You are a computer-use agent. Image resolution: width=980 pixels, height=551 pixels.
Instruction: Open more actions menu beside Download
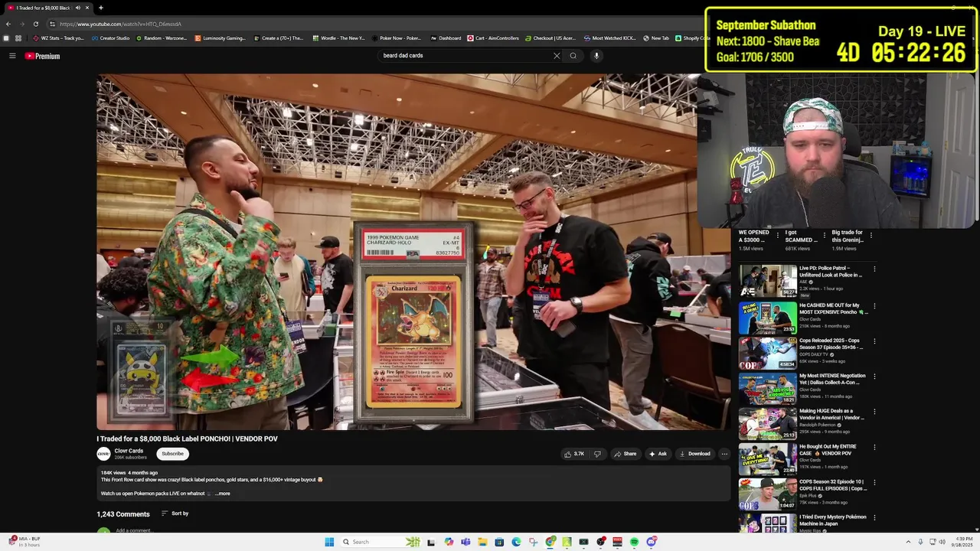724,454
